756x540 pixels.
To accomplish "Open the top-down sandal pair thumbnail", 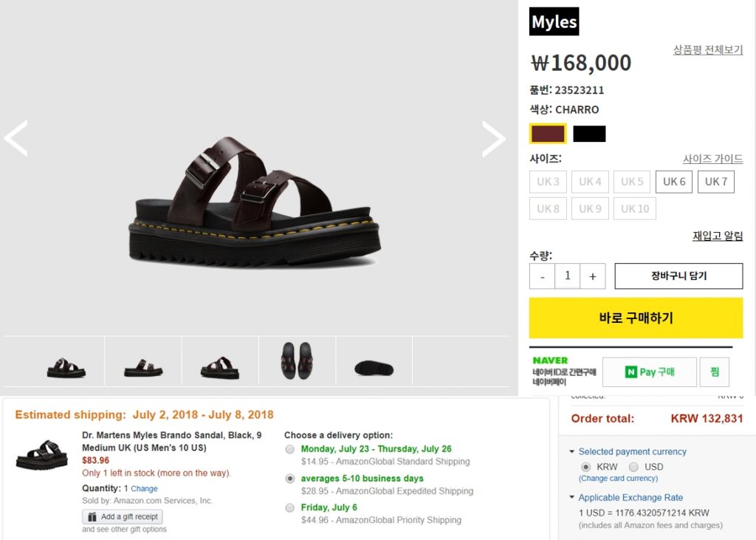I will point(297,361).
